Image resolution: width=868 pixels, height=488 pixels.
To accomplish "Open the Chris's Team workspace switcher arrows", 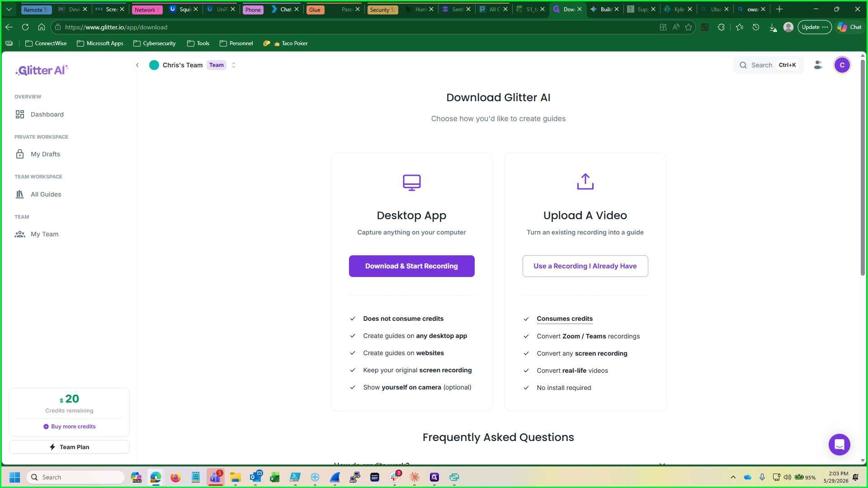I will tap(234, 65).
